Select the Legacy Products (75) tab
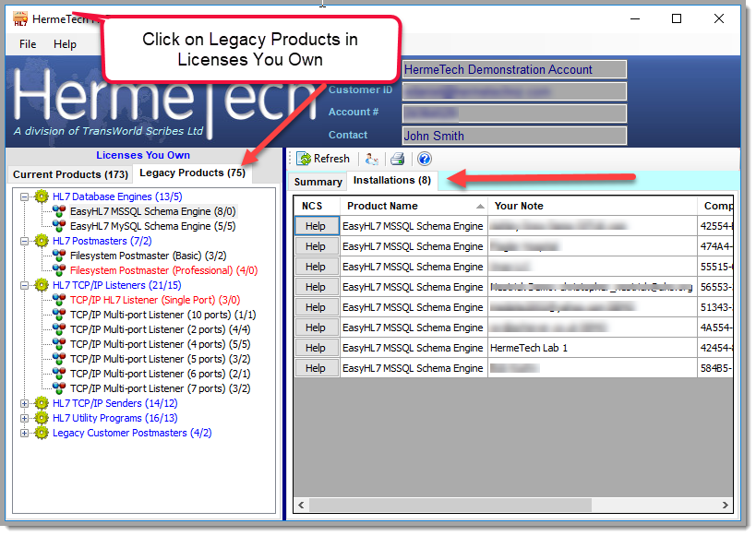 click(x=192, y=173)
